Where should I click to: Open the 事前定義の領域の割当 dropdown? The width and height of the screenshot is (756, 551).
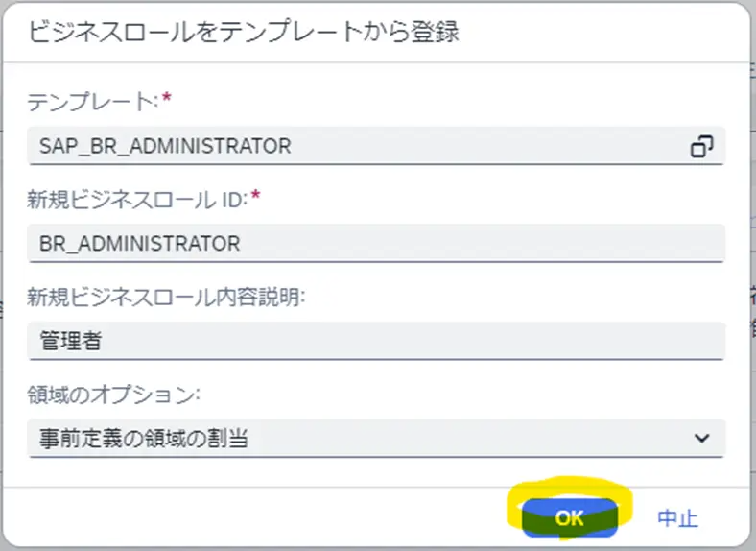(376, 438)
